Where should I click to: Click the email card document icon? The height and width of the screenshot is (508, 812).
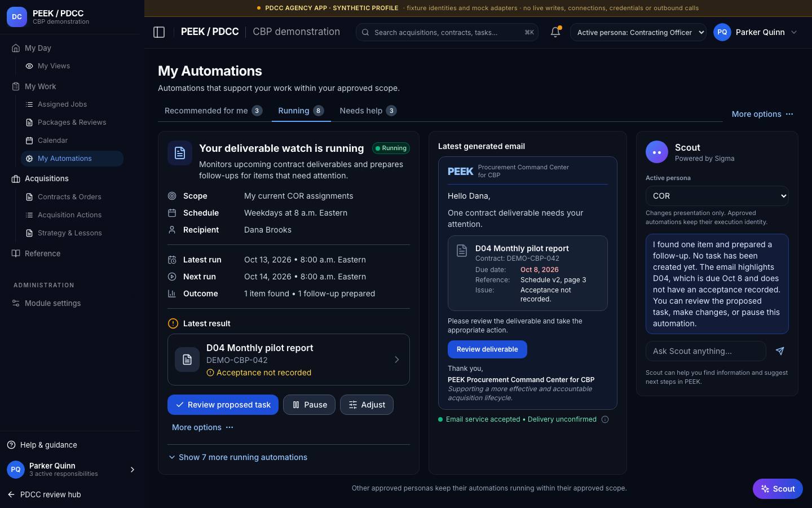(x=462, y=251)
